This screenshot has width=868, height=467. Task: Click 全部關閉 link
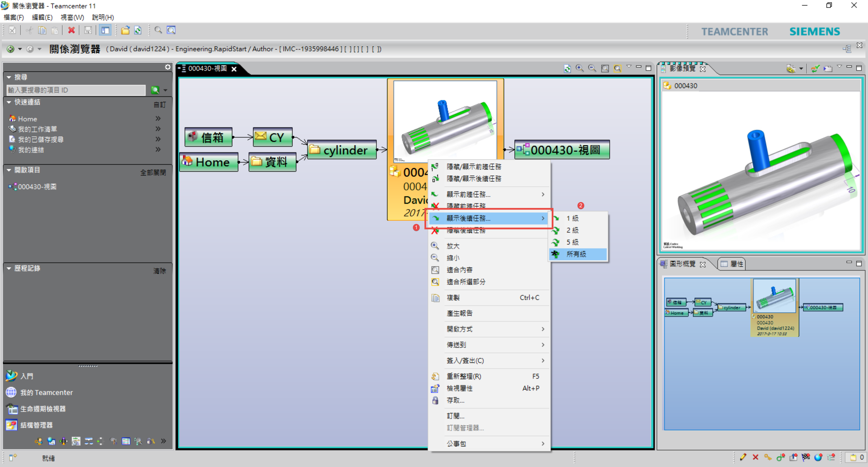click(x=153, y=173)
